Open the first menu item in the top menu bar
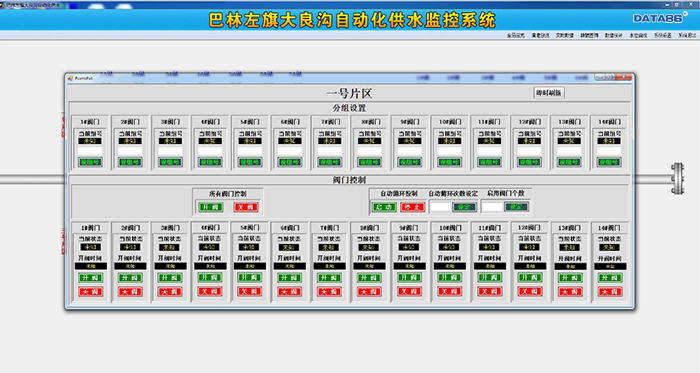This screenshot has width=700, height=373. pyautogui.click(x=516, y=35)
